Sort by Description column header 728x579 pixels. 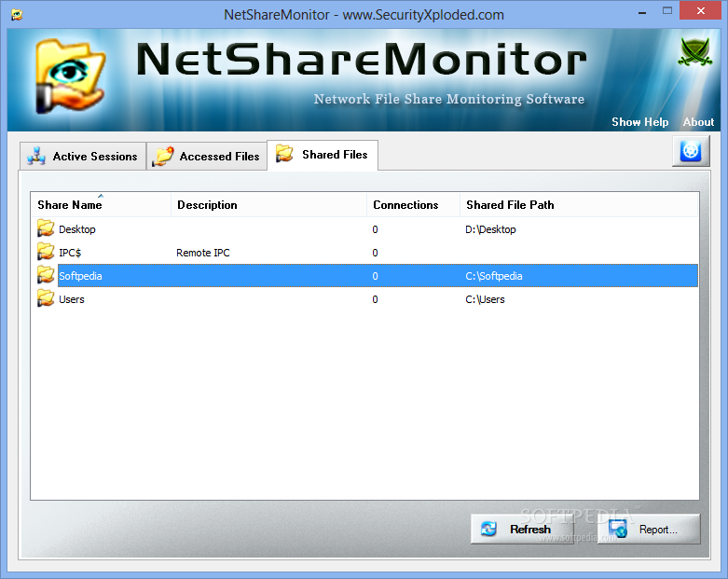pos(268,205)
